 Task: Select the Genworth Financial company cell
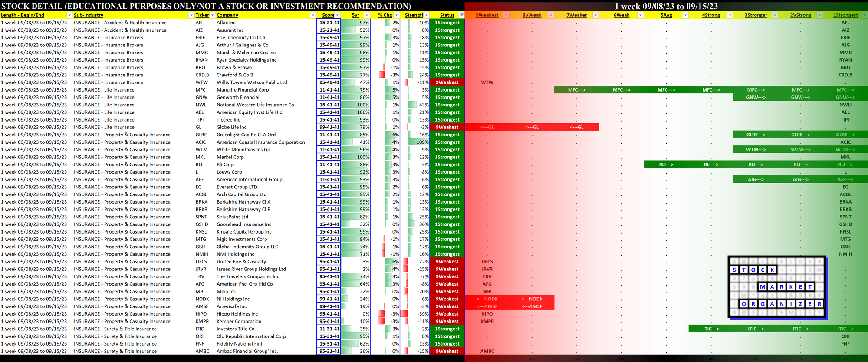click(x=266, y=97)
